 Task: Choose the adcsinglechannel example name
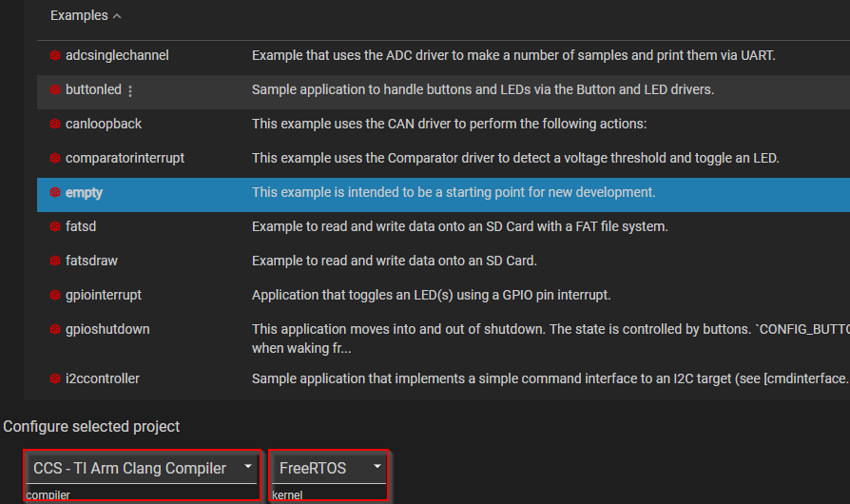(x=117, y=55)
